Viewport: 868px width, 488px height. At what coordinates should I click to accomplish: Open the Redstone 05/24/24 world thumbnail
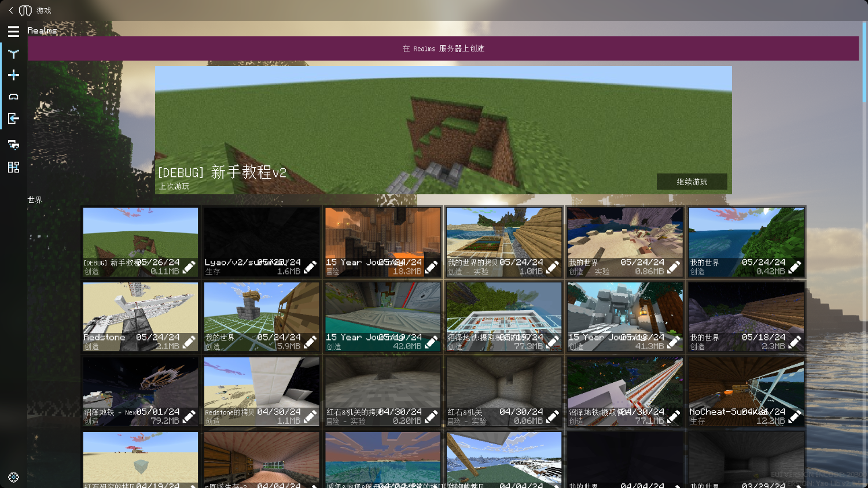coord(141,316)
